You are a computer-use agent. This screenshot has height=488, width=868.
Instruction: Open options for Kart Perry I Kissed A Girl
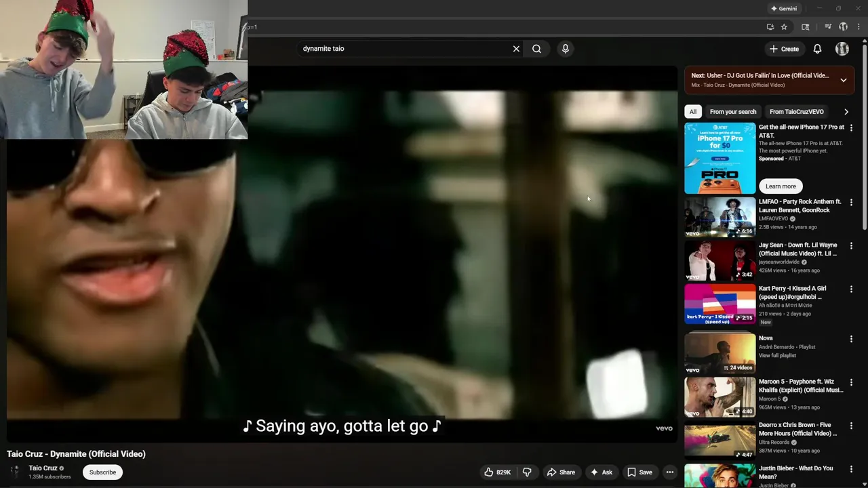pyautogui.click(x=851, y=289)
